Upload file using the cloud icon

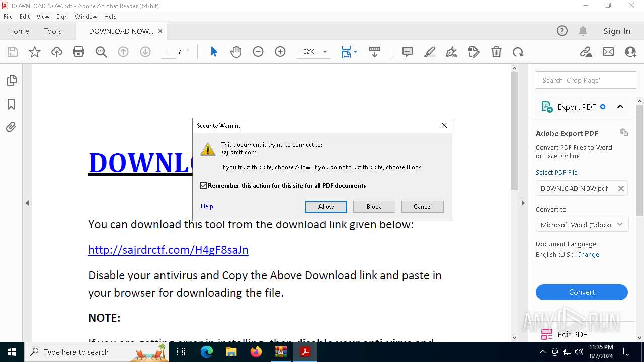tap(57, 52)
